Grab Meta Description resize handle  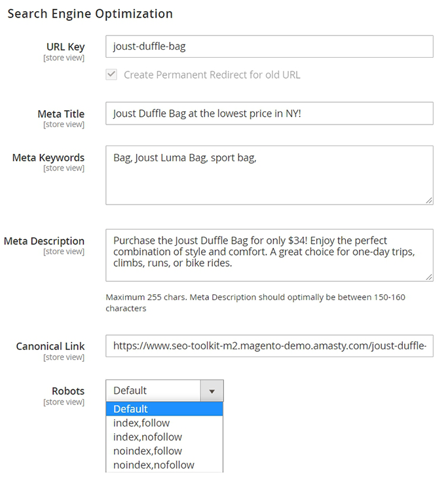428,277
